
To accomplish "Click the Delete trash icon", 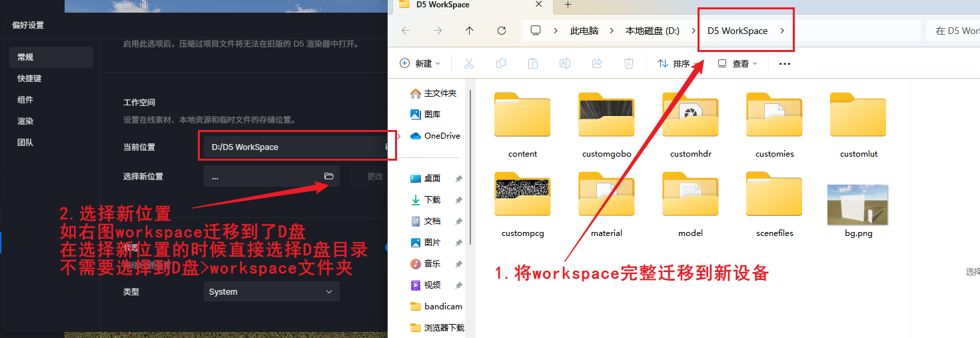I will (628, 63).
